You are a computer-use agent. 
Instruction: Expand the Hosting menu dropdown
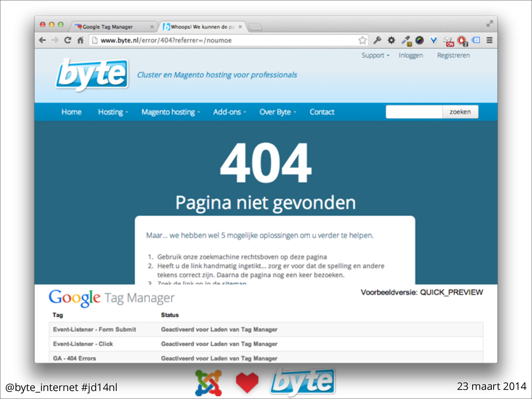coord(113,112)
